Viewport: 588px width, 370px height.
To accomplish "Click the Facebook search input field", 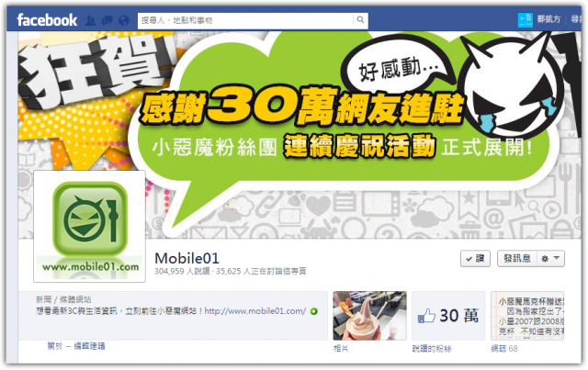I will click(x=245, y=20).
